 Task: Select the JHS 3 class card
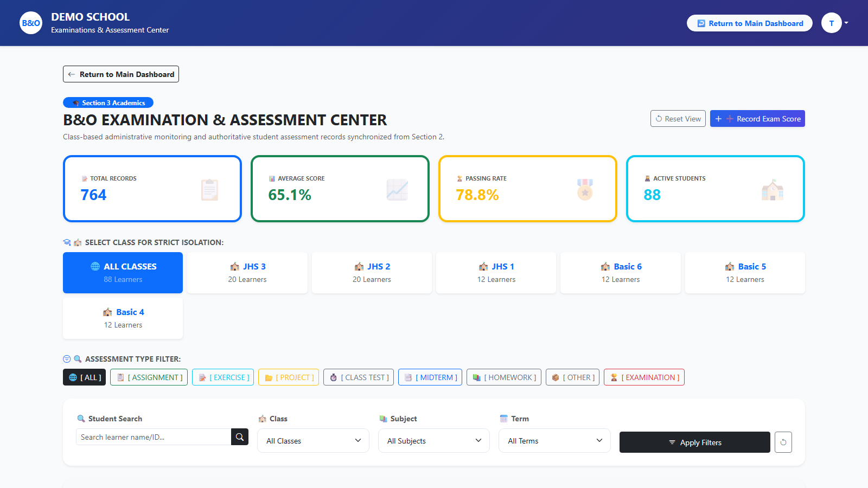tap(247, 273)
